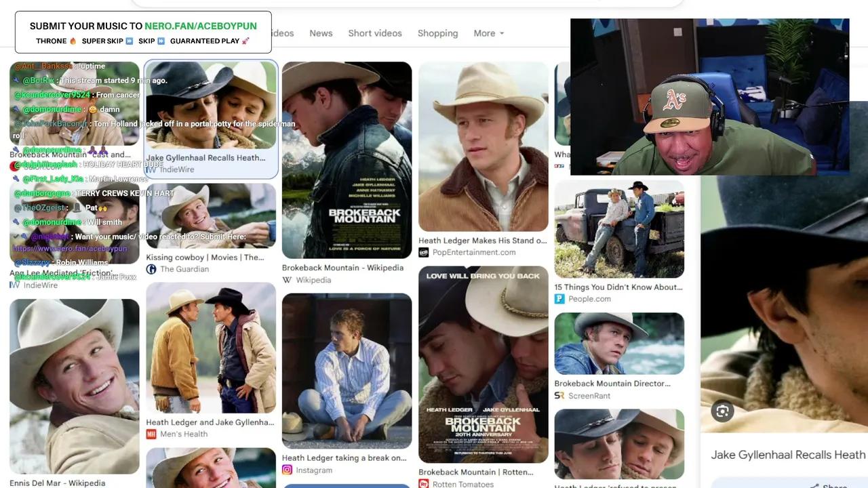
Task: Switch to the Shopping tab
Action: 437,33
